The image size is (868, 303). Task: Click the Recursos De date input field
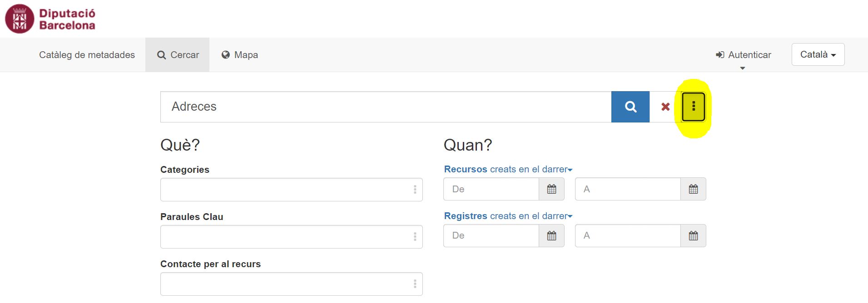point(491,189)
